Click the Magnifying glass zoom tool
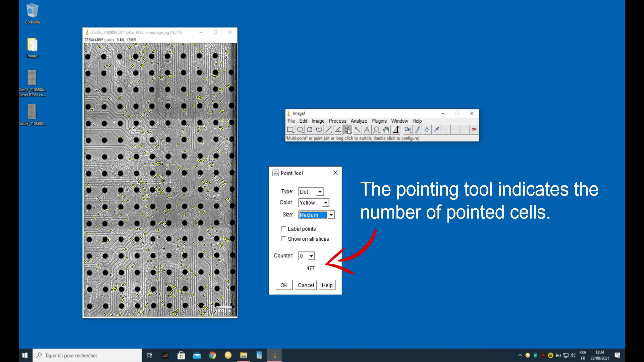This screenshot has height=362, width=644. coord(376,130)
